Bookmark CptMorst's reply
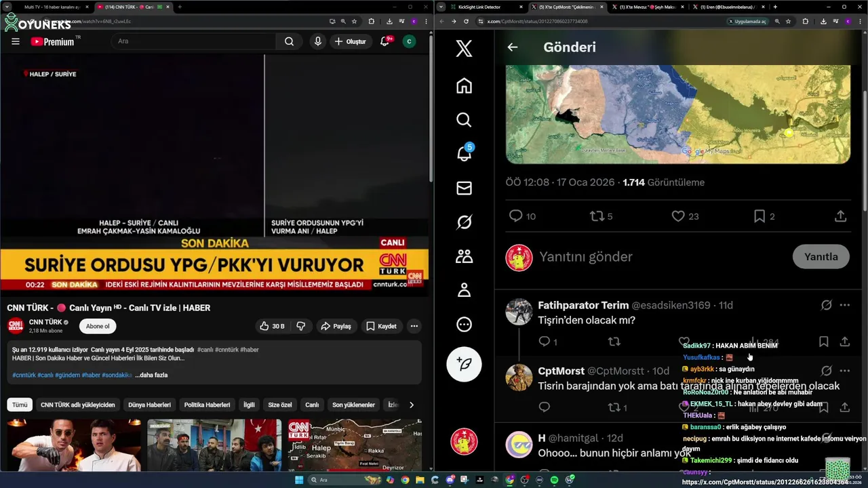This screenshot has width=868, height=488. [x=823, y=407]
